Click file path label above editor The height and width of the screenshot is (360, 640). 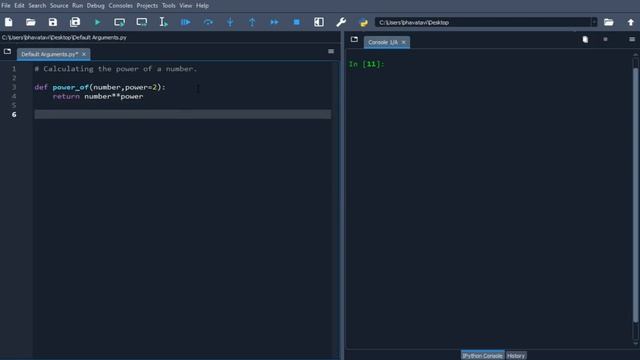click(x=64, y=38)
